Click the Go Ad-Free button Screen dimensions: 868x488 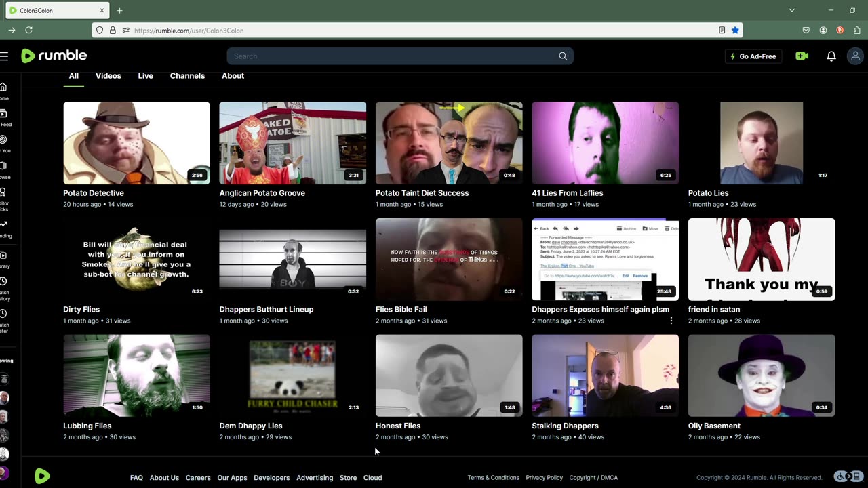753,56
